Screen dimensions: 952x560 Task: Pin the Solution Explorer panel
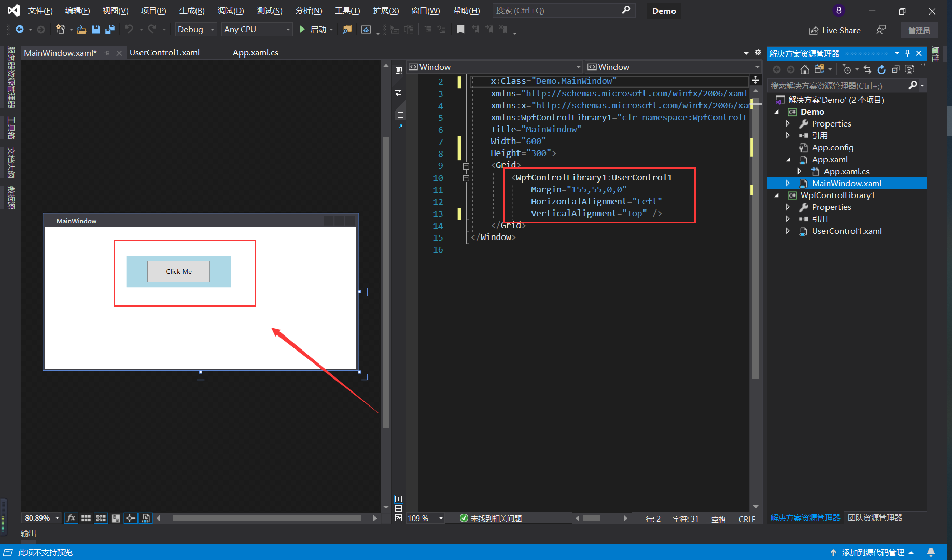pos(907,53)
